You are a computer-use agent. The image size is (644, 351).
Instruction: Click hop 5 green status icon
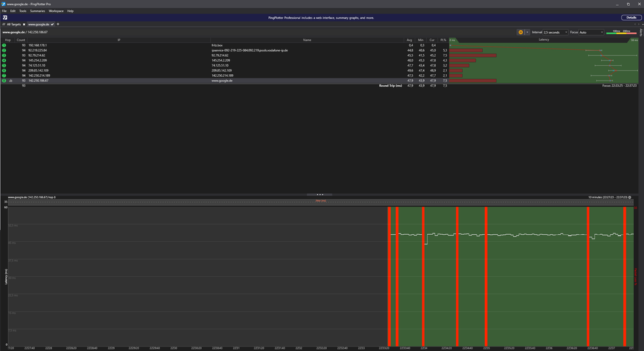[x=4, y=65]
